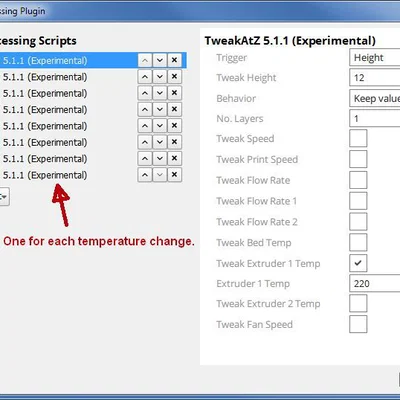
Task: Click the Extruder 1 Temp setting label
Action: (253, 284)
